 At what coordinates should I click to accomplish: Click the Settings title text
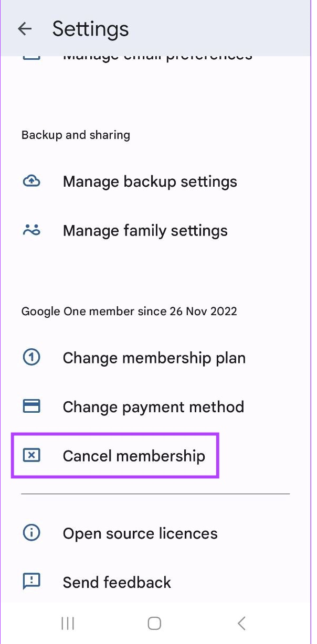(90, 29)
